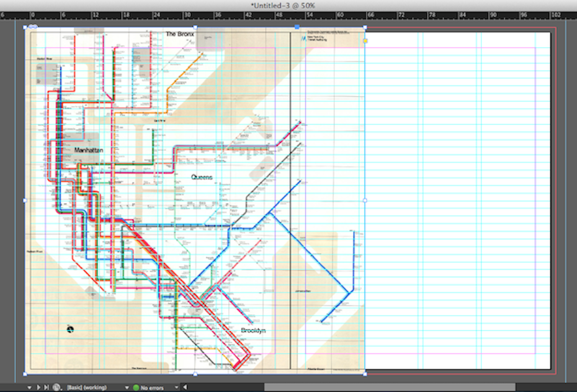Open the page number dropdown arrow

(x=29, y=387)
